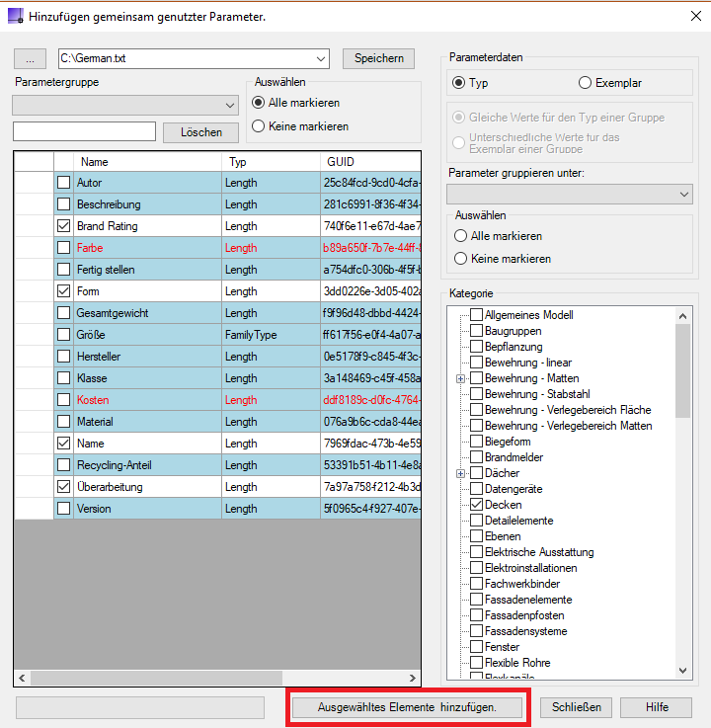Check the Baugruppen category
Image resolution: width=711 pixels, height=728 pixels.
(x=476, y=331)
